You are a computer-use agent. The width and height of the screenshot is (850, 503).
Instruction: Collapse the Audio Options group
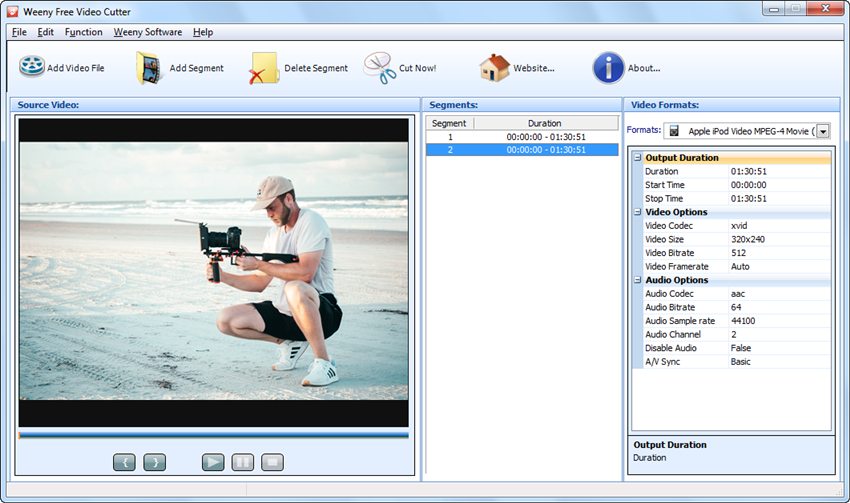(638, 280)
